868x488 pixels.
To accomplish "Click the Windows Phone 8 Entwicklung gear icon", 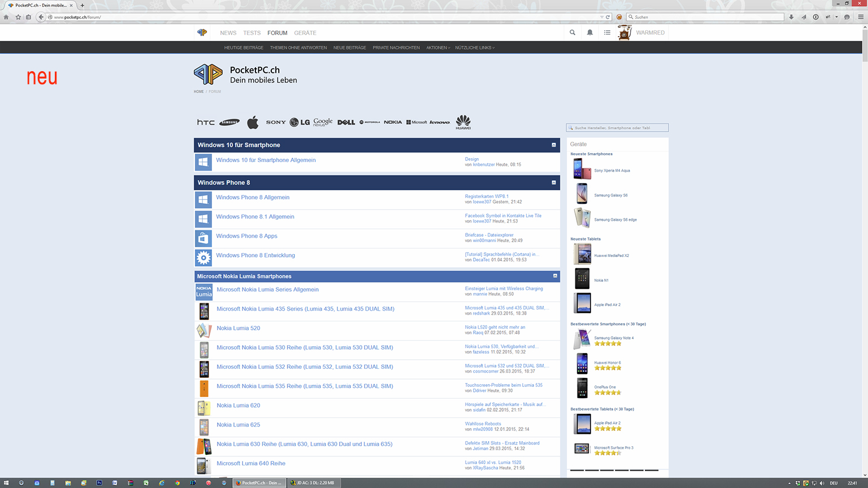I will point(203,258).
